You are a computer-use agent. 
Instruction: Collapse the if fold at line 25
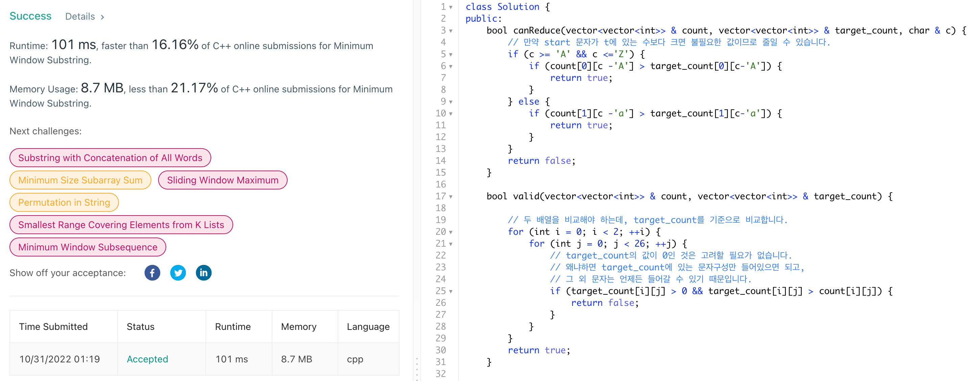451,291
